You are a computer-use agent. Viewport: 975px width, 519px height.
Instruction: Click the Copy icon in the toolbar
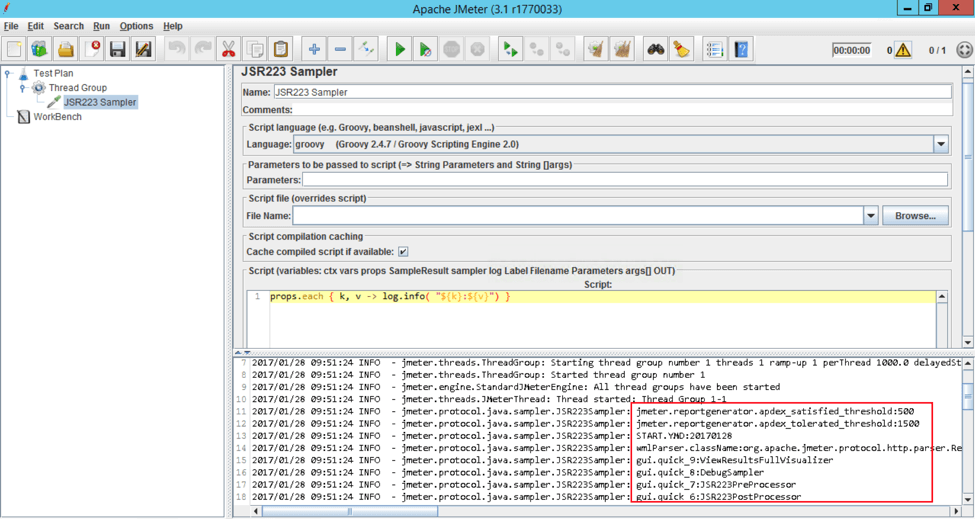[255, 49]
